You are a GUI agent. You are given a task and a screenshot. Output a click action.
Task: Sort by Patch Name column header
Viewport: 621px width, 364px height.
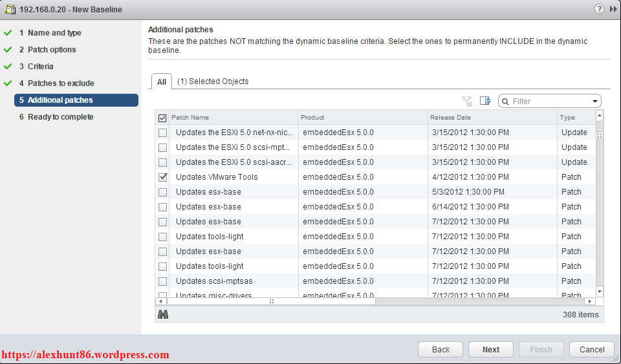coord(233,118)
